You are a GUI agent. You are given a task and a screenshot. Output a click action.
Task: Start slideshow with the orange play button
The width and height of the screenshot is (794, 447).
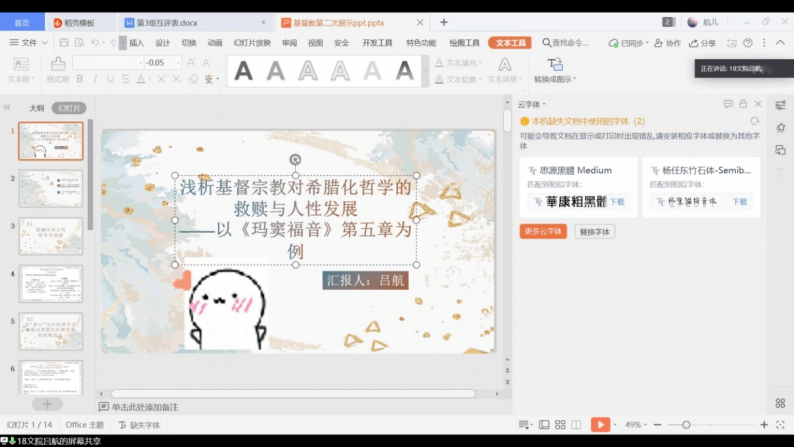tap(600, 425)
